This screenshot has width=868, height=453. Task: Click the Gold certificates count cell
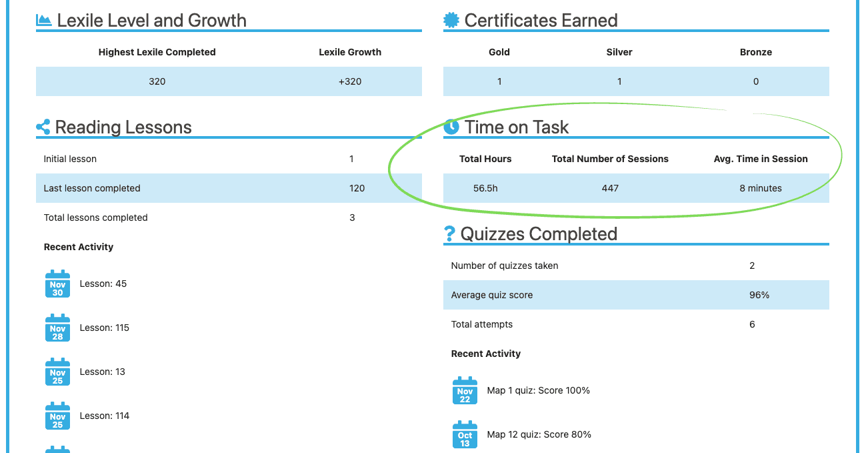pos(499,81)
